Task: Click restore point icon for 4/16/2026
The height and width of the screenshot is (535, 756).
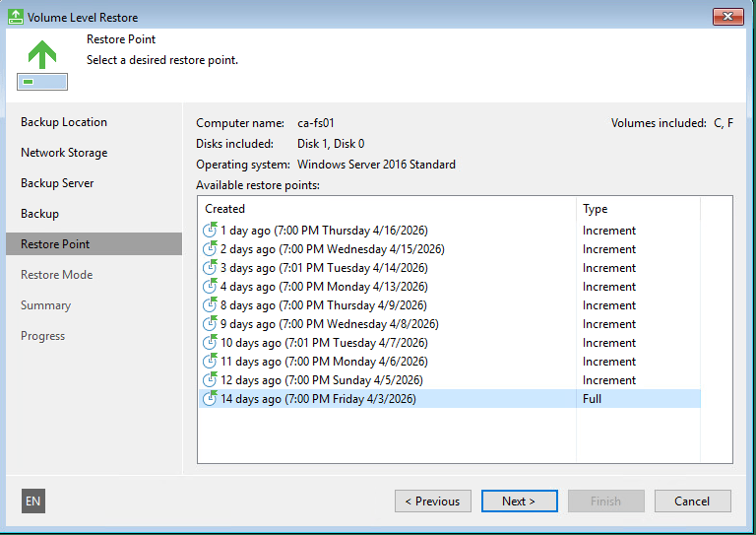Action: [x=210, y=231]
